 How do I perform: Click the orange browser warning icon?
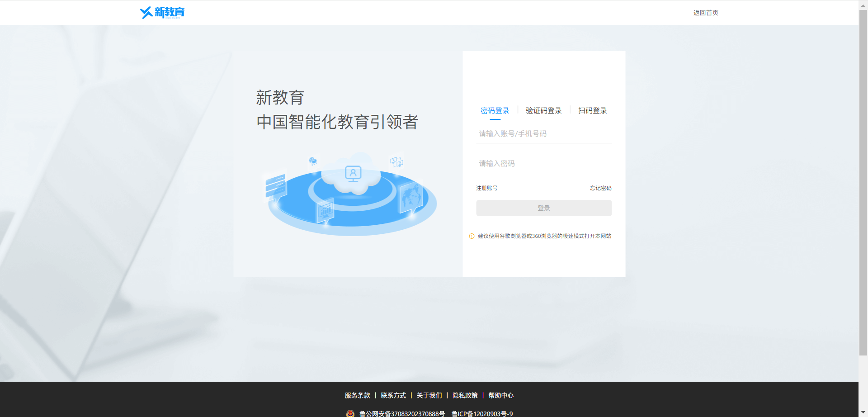coord(472,236)
